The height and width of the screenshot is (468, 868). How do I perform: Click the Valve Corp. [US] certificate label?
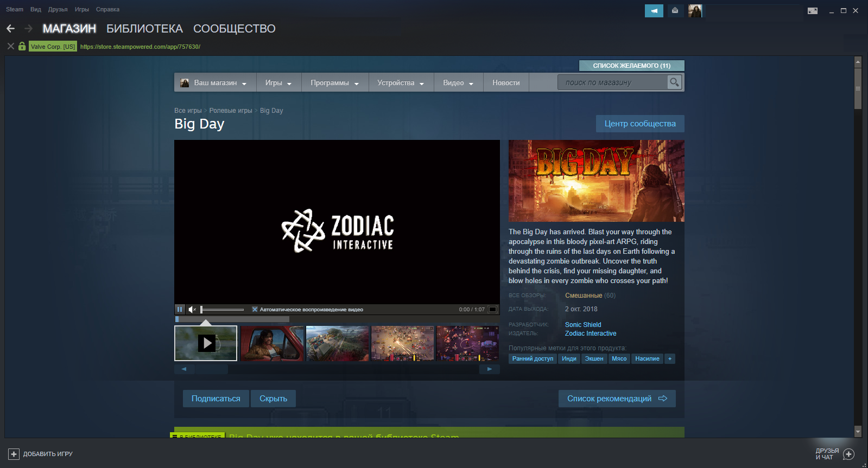(53, 47)
